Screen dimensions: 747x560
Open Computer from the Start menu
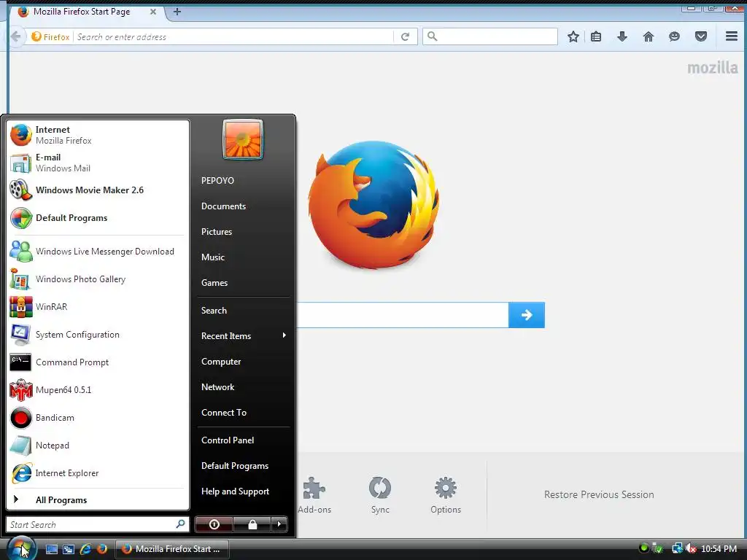coord(221,362)
